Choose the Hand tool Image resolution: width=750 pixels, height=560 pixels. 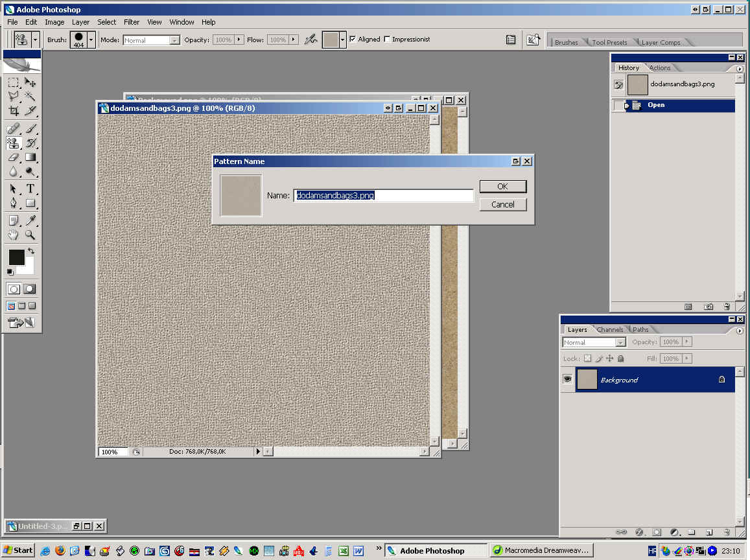14,235
